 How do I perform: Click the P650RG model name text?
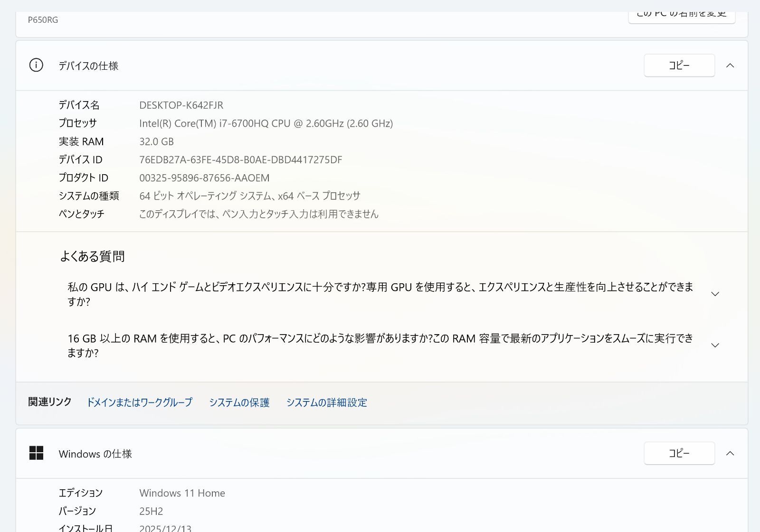[43, 20]
